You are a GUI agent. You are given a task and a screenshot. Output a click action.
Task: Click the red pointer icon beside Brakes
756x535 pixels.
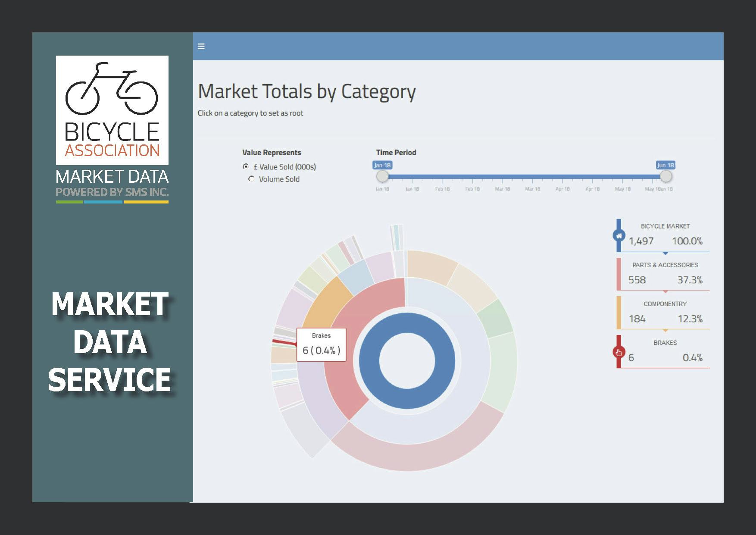point(619,352)
